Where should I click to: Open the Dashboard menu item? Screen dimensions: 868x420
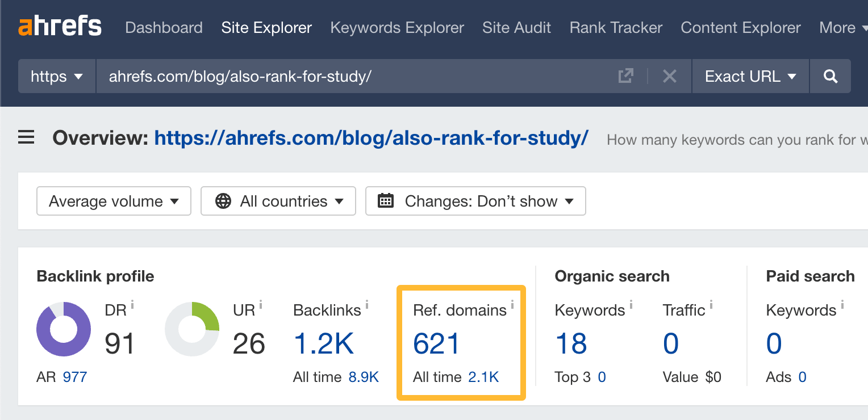[x=164, y=27]
